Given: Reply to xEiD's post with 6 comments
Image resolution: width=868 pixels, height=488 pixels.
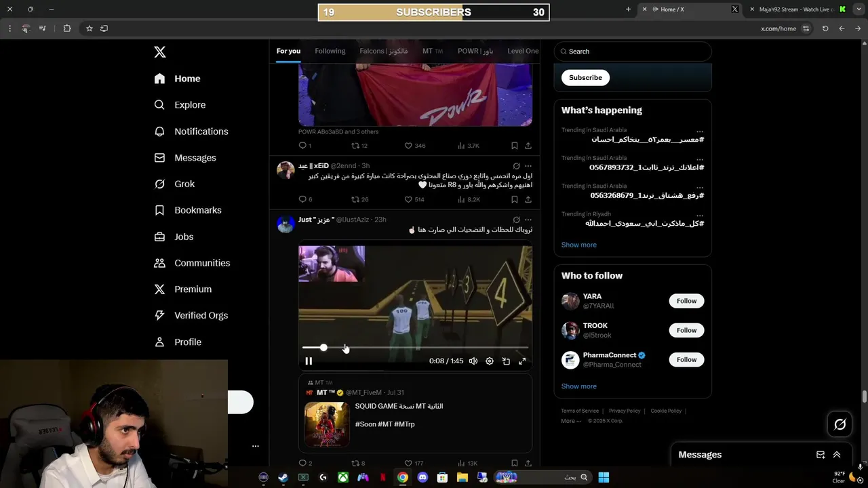Looking at the screenshot, I should tap(304, 199).
